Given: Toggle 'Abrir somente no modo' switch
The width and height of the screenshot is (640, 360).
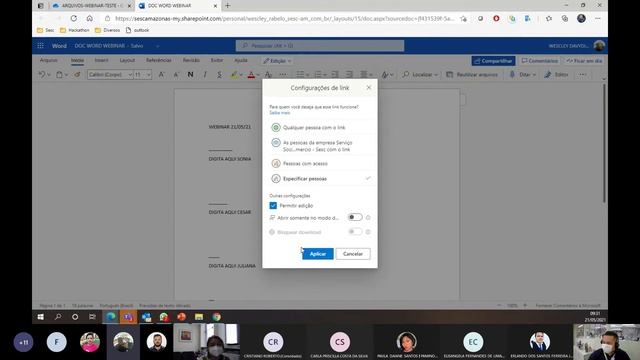Looking at the screenshot, I should click(355, 217).
